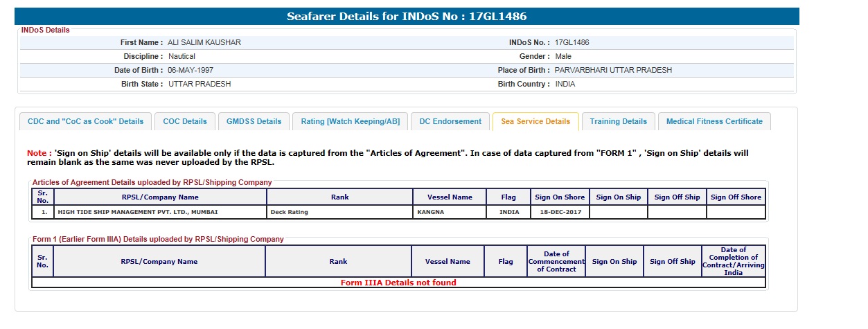Go to the DC Endorsement tab

pos(450,121)
